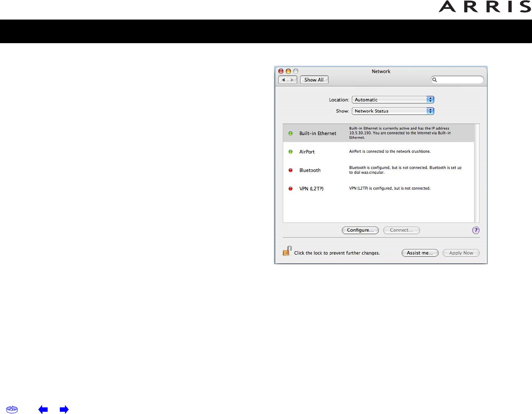Click the forward arrow in Network toolbar
The width and height of the screenshot is (532, 414).
pyautogui.click(x=292, y=80)
